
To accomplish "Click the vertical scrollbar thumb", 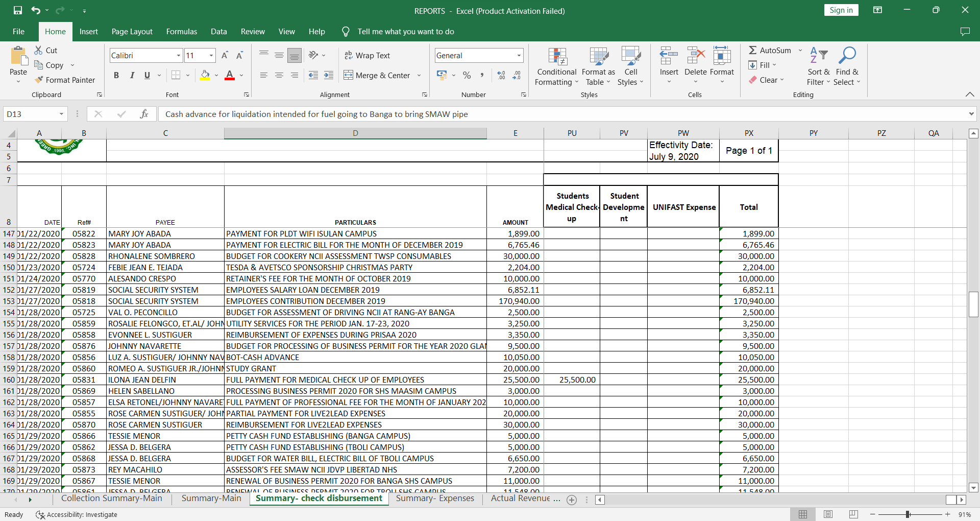I will pos(973,304).
